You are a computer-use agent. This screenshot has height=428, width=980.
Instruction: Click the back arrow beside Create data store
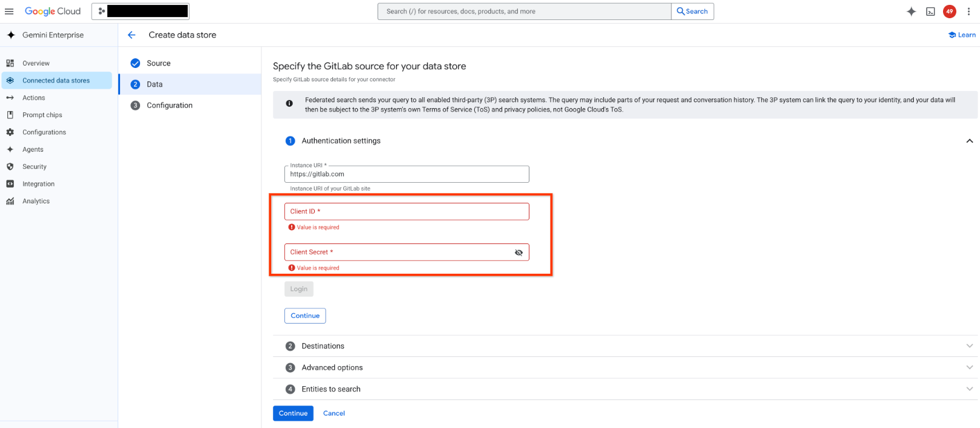point(132,35)
